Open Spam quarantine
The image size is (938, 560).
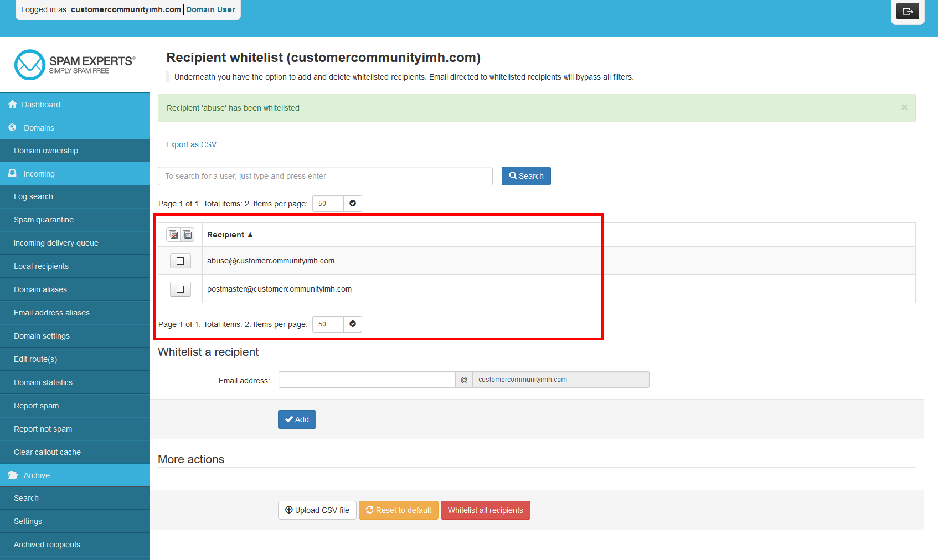(x=75, y=220)
